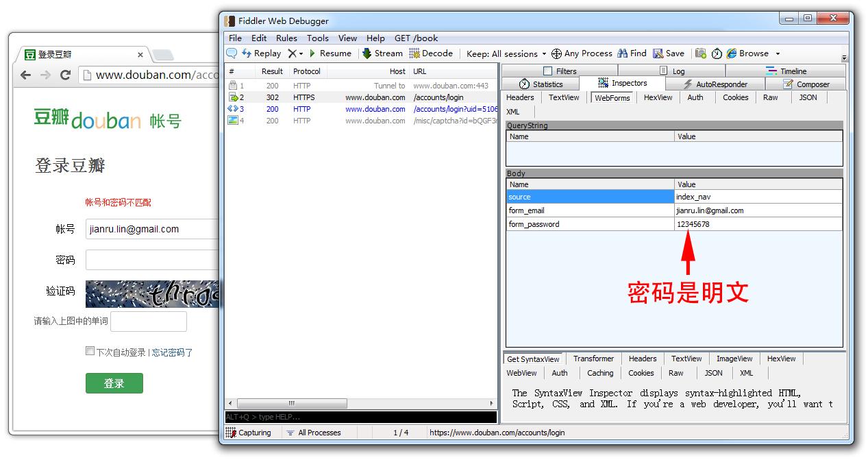Select request XML inspector tab
This screenshot has width=868, height=460.
point(513,112)
